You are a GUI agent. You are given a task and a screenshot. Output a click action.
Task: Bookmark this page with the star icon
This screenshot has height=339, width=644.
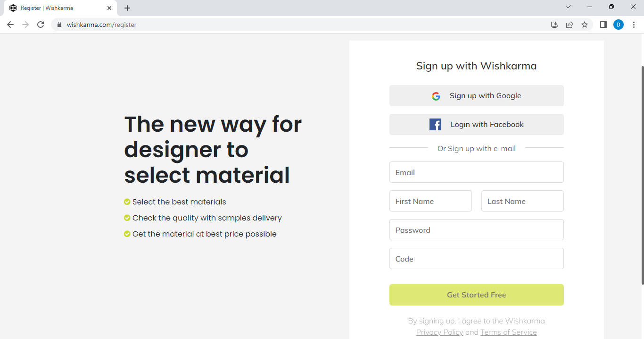(x=585, y=25)
